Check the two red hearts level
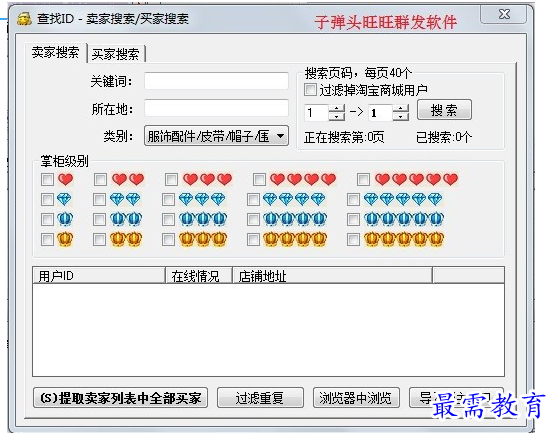The width and height of the screenshot is (554, 437). 100,179
